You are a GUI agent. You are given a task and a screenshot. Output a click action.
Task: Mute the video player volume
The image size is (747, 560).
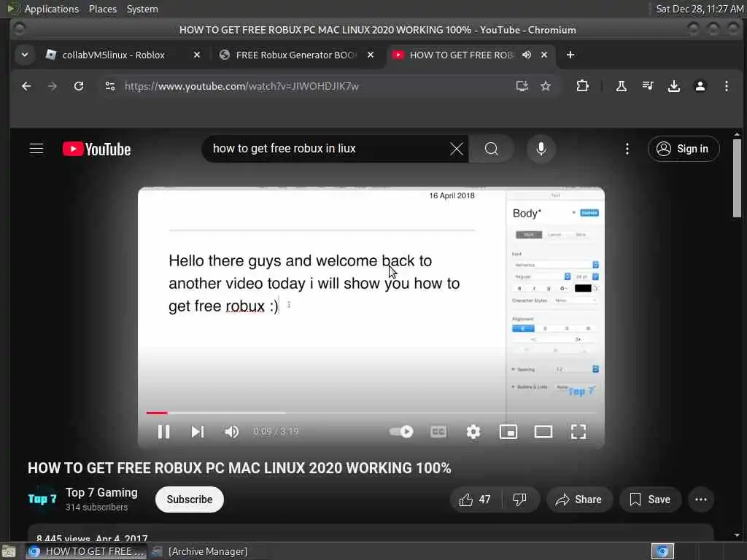pos(231,432)
